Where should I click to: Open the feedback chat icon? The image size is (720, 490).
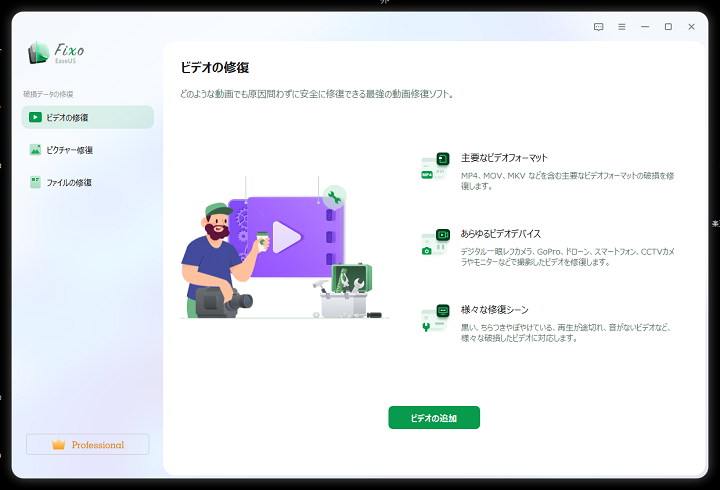[x=598, y=27]
